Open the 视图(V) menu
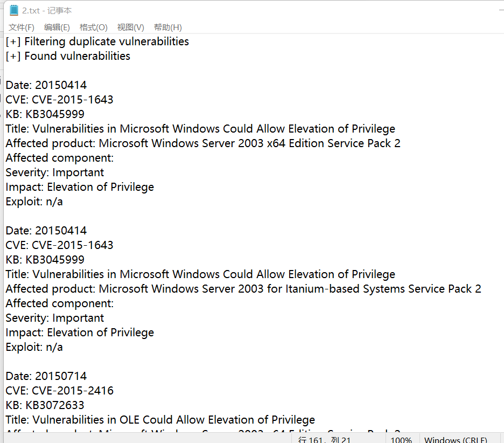 (x=130, y=27)
